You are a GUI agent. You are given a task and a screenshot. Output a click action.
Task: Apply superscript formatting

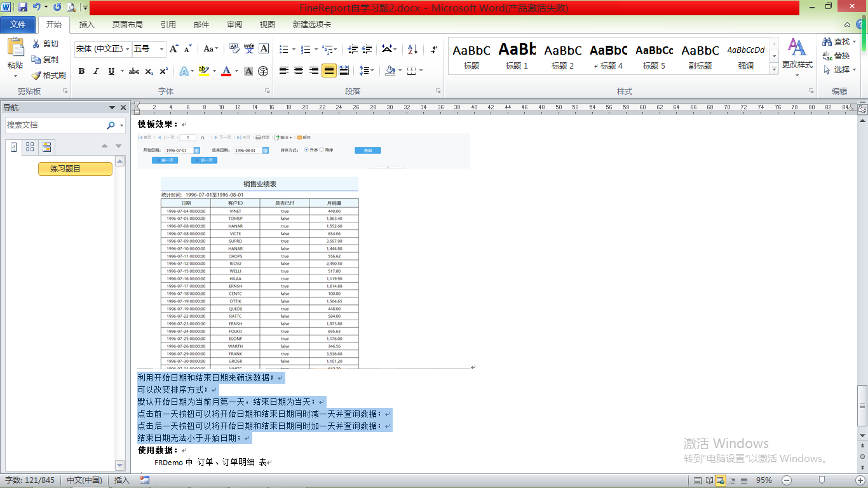coord(164,71)
